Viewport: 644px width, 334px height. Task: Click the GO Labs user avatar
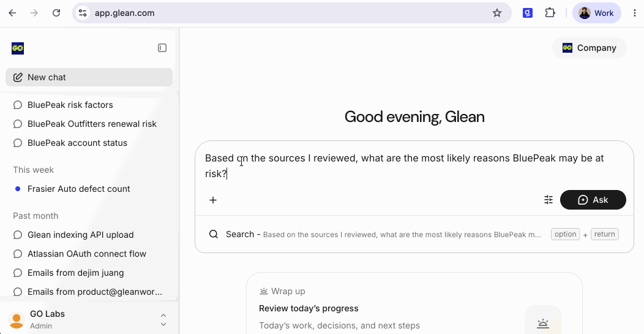pos(17,320)
